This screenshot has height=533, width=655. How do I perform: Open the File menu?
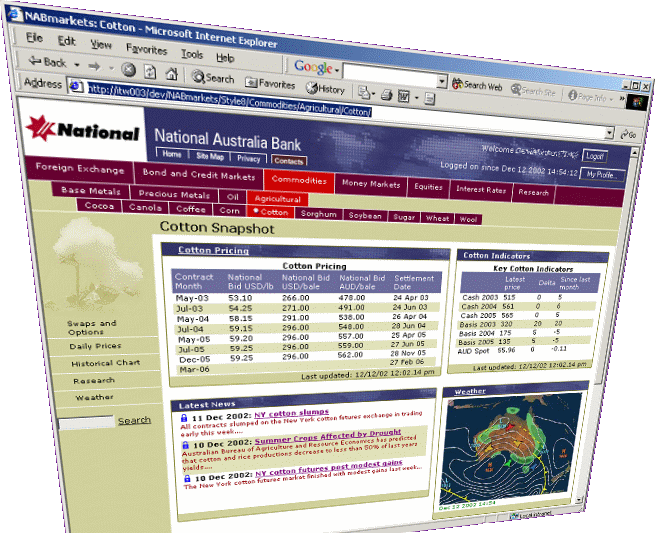34,37
